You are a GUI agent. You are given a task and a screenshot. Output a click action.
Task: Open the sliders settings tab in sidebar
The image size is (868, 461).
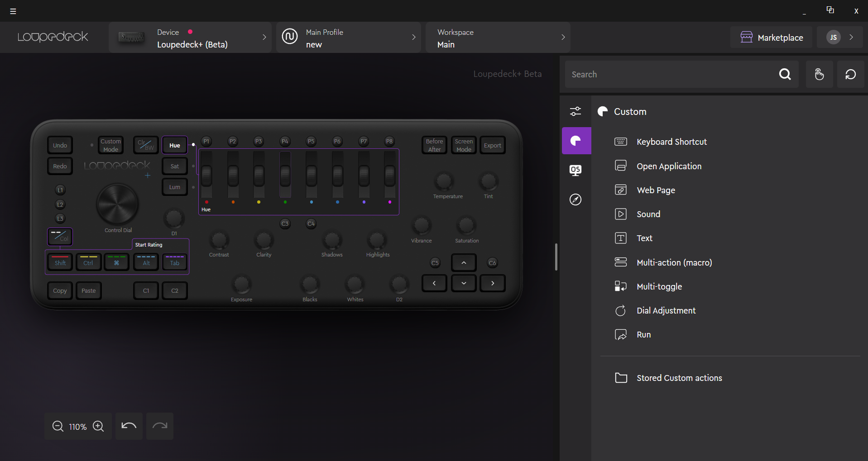575,111
